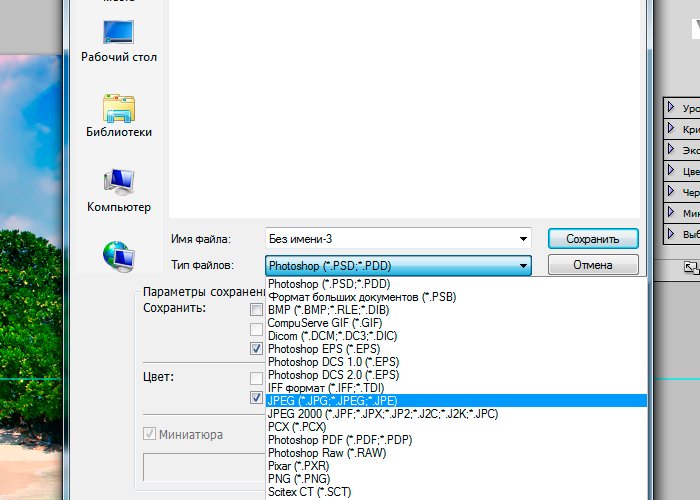Collapse the Тип файлов dropdown
This screenshot has width=700, height=500.
click(523, 266)
